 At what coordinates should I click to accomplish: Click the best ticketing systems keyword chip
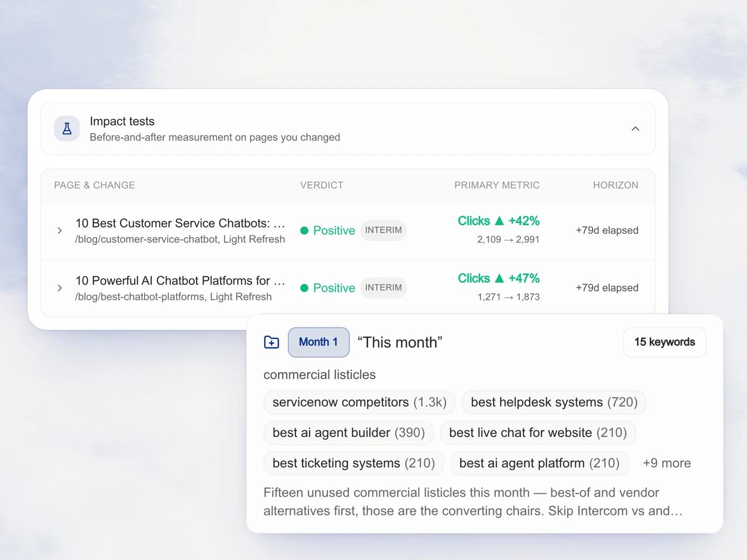(x=353, y=463)
